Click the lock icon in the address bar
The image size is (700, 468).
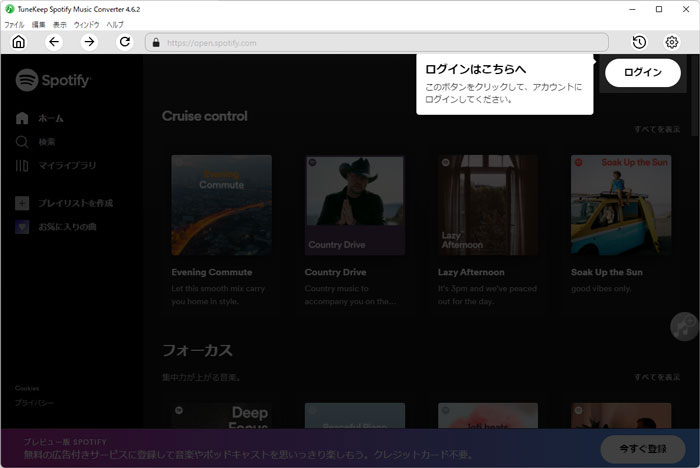coord(156,43)
